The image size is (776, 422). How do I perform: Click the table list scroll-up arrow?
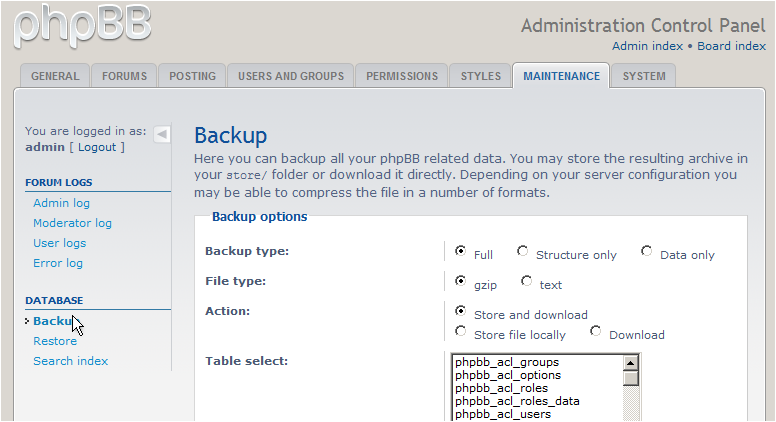(630, 363)
